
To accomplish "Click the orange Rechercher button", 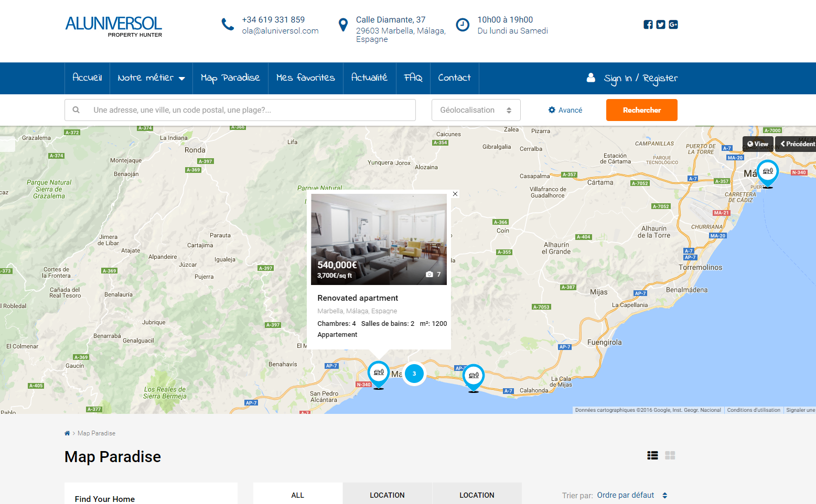I will [x=641, y=110].
